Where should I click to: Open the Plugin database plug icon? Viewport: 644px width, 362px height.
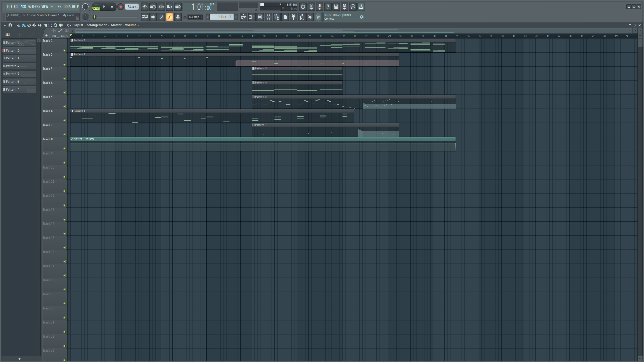pyautogui.click(x=293, y=17)
